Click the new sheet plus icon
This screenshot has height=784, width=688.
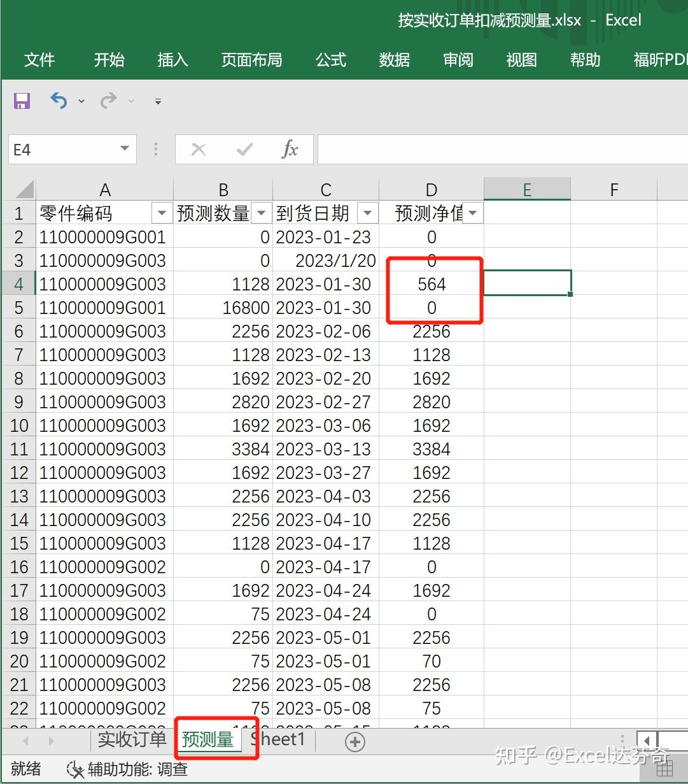coord(355,741)
